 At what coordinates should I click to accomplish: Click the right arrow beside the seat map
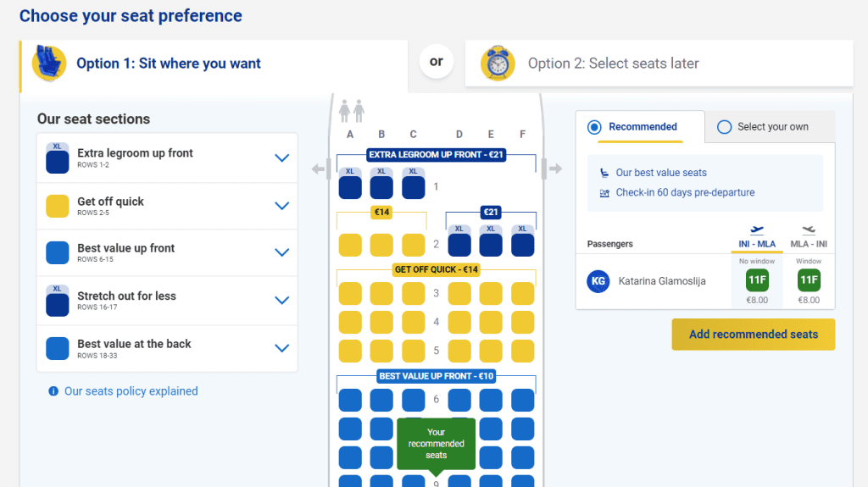point(555,169)
